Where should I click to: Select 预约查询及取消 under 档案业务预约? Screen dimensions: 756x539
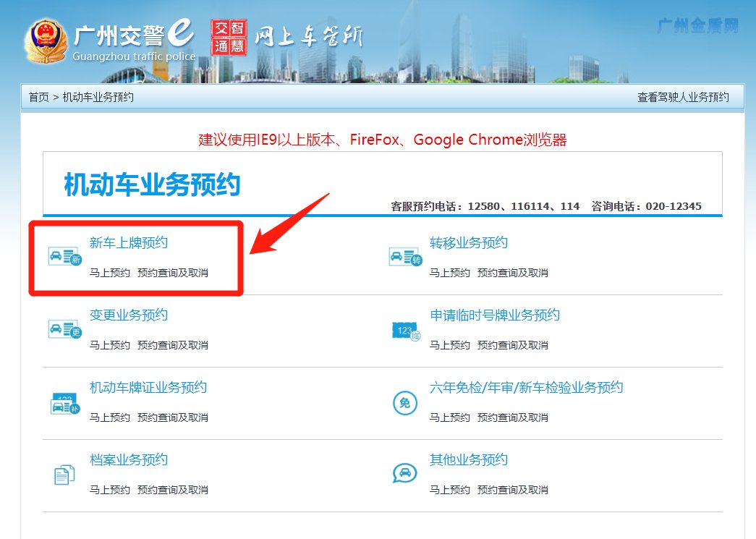tap(172, 490)
